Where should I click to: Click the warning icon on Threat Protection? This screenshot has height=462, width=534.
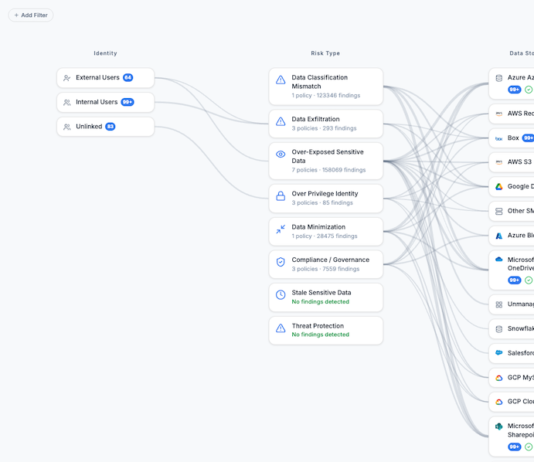click(x=280, y=328)
